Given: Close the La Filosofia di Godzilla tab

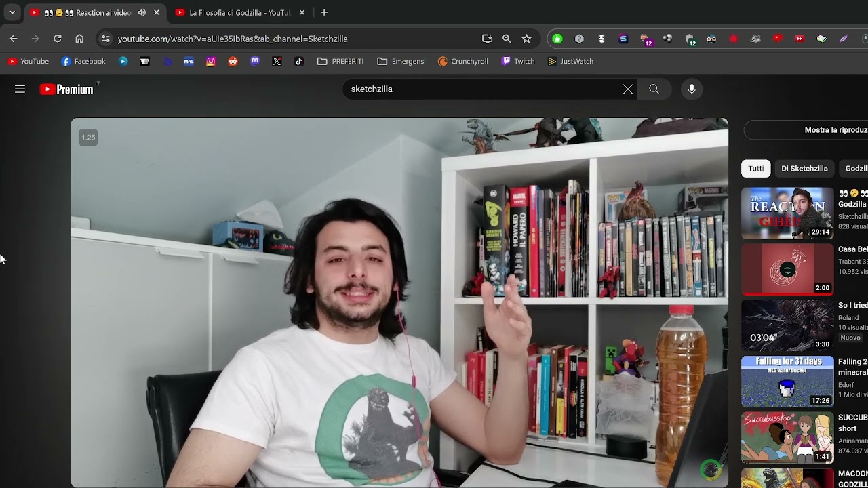Looking at the screenshot, I should pos(302,12).
